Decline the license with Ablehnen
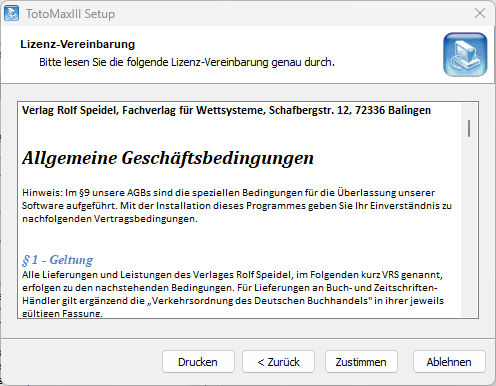 [449, 362]
